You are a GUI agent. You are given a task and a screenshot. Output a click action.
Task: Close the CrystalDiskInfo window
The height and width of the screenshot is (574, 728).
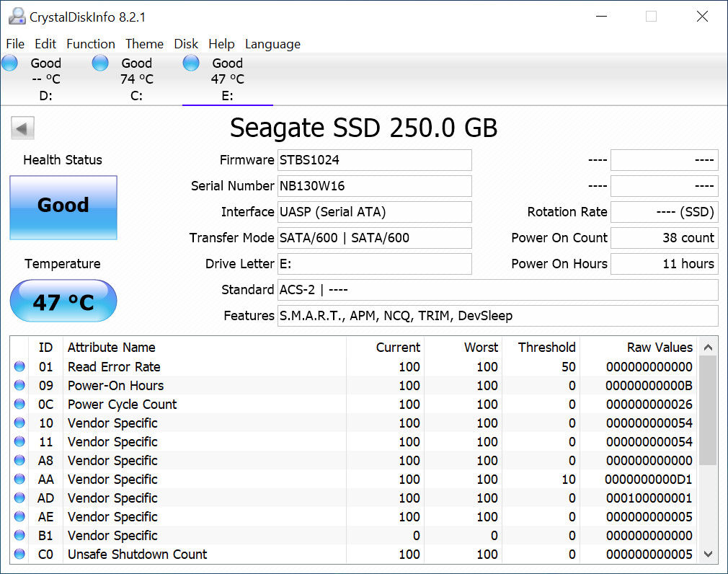click(x=702, y=17)
